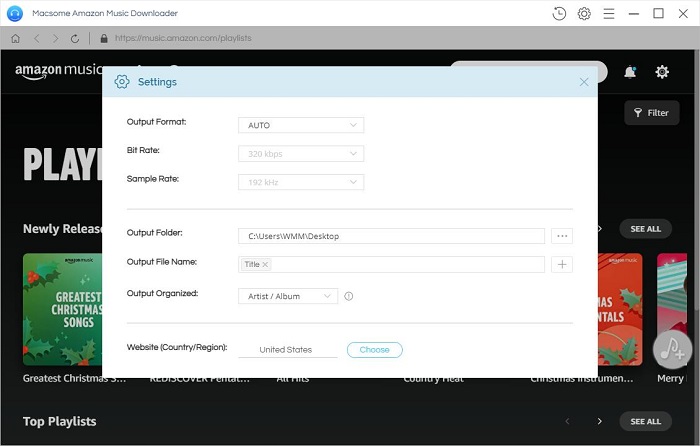Go back with the left arrow
Screen dimensions: 700x446
(37, 38)
